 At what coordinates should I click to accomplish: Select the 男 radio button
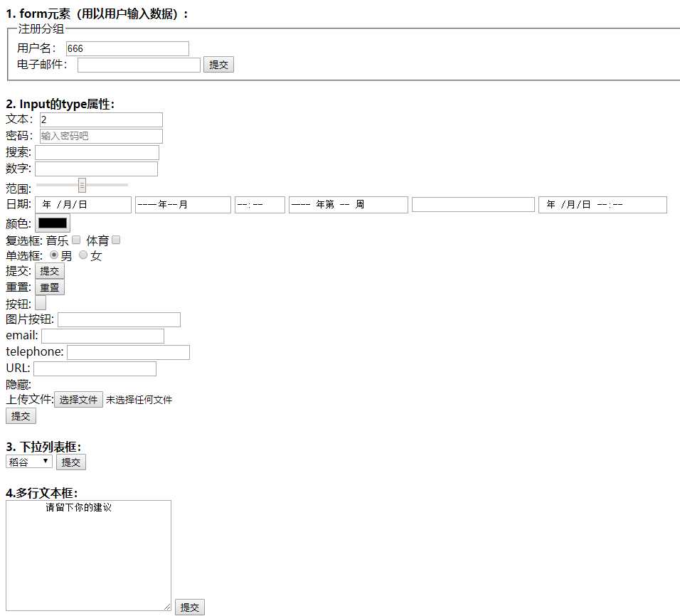54,255
